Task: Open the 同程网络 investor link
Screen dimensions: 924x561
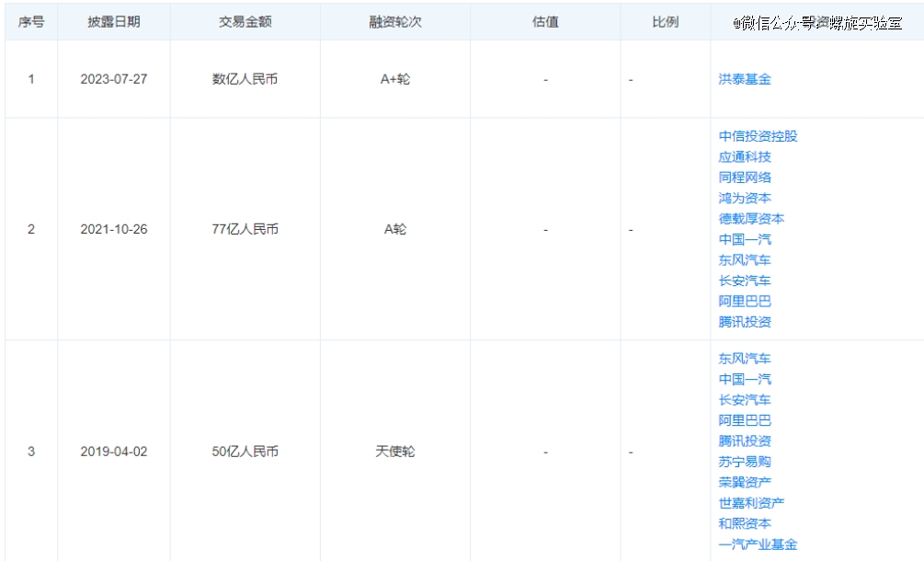Action: [x=745, y=177]
